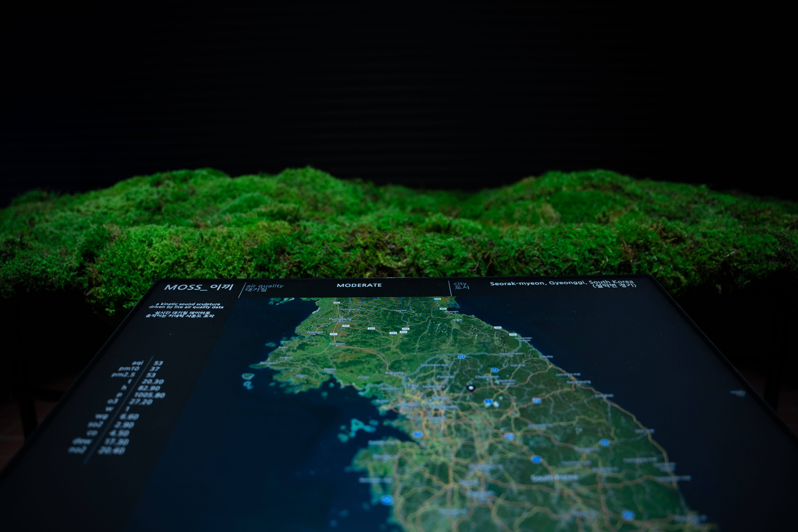Click the MODERATE air quality status
The image size is (798, 532).
359,285
